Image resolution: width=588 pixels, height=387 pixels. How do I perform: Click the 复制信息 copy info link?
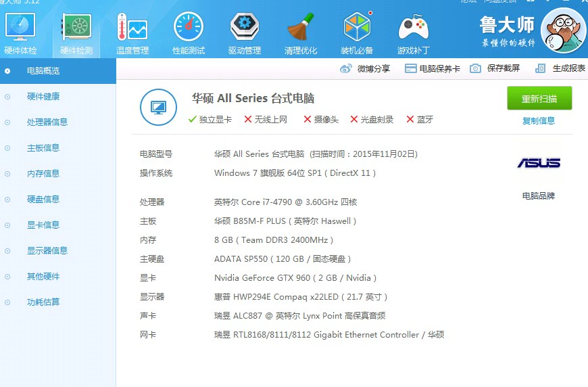[x=539, y=121]
